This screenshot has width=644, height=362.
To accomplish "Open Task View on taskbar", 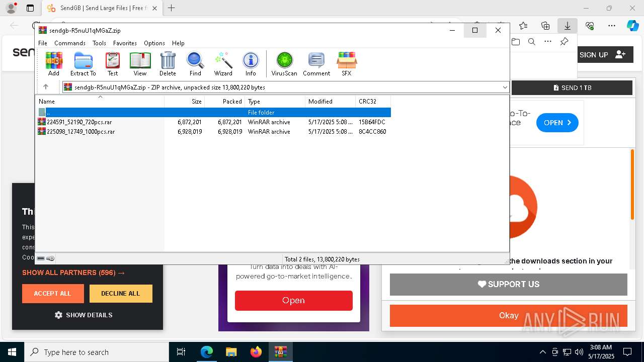I will [x=181, y=352].
